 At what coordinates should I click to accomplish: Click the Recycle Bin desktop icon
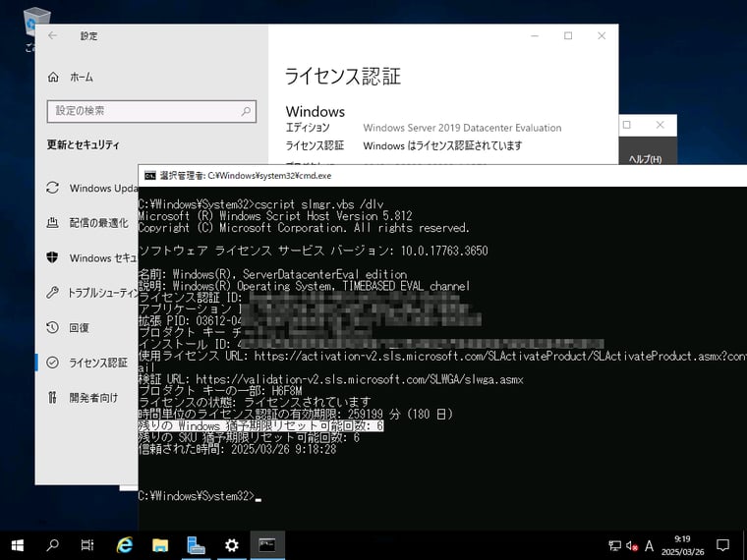tap(31, 24)
